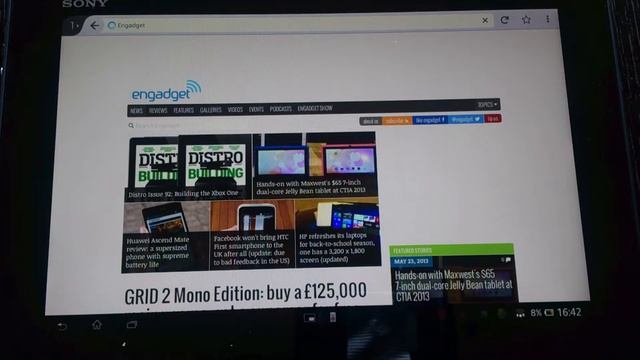Tap the browser back arrow

point(95,26)
